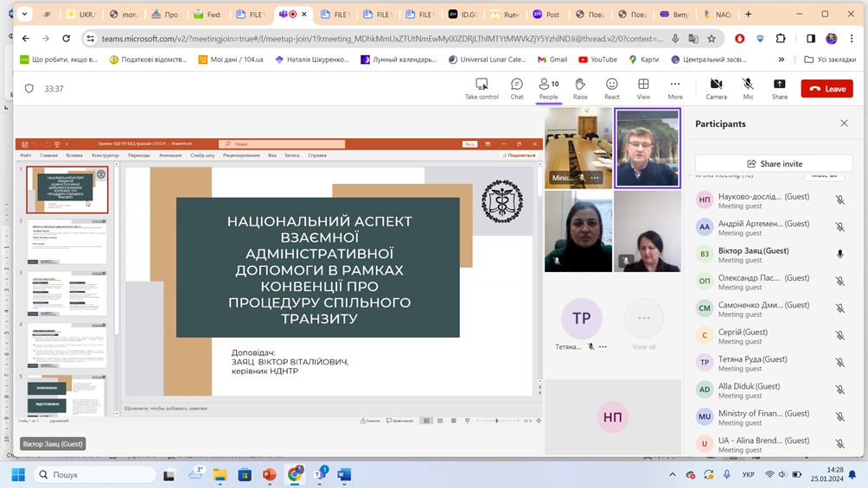Image resolution: width=868 pixels, height=488 pixels.
Task: Click muted mic icon for Самоненко Дми...
Action: pyautogui.click(x=839, y=308)
